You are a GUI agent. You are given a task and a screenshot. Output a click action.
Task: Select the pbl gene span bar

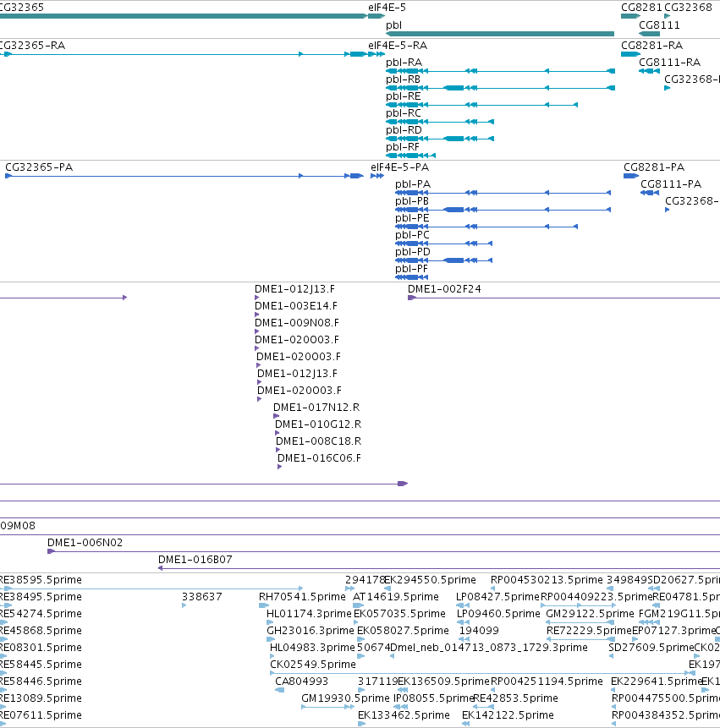click(x=500, y=34)
